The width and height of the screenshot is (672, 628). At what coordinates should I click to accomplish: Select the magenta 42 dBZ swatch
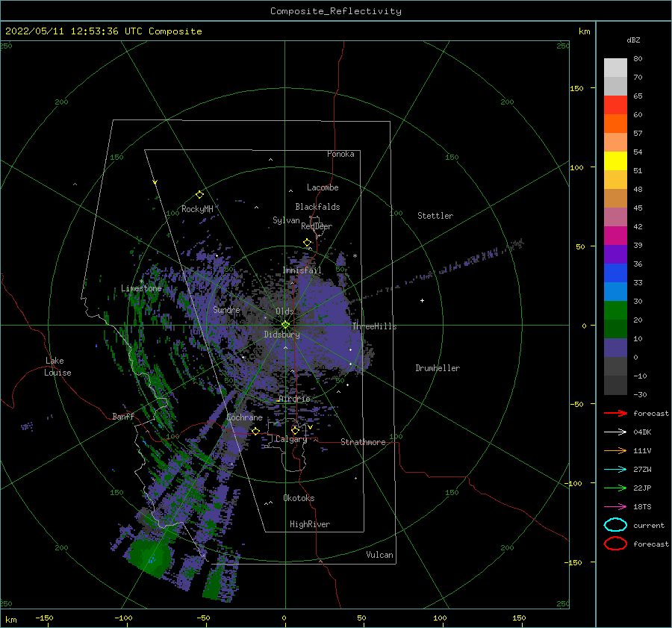[x=615, y=235]
